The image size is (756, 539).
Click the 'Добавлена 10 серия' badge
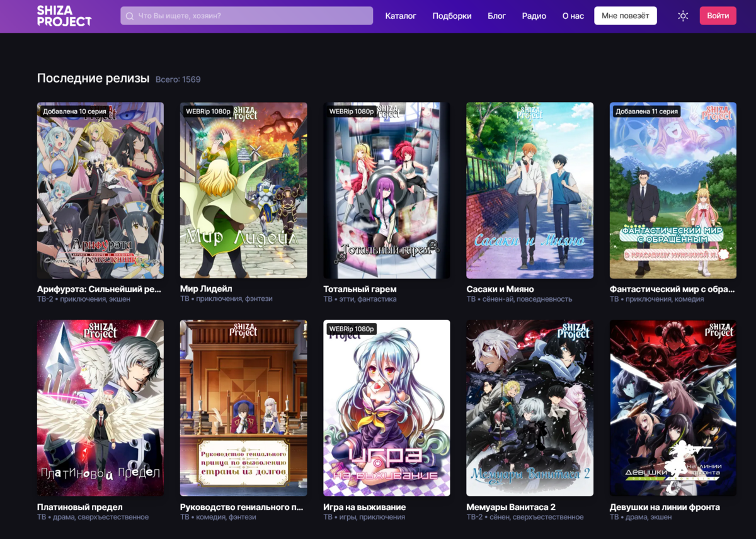(x=74, y=111)
